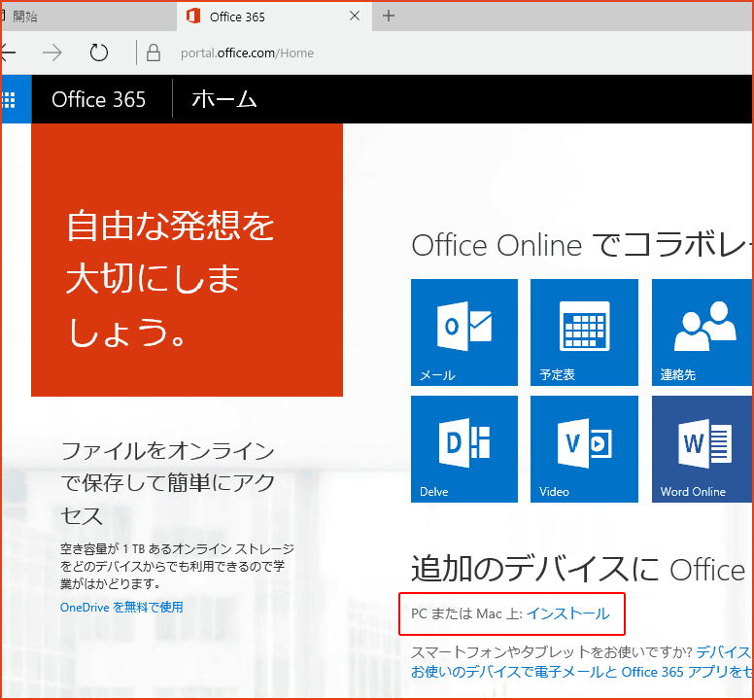The image size is (754, 700).
Task: Open the Calendar (予定表) tile
Action: [584, 332]
